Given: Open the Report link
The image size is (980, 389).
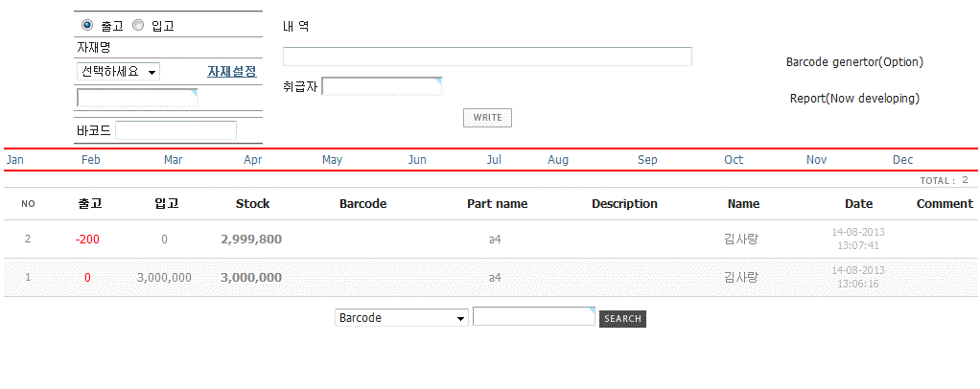Looking at the screenshot, I should (x=853, y=99).
